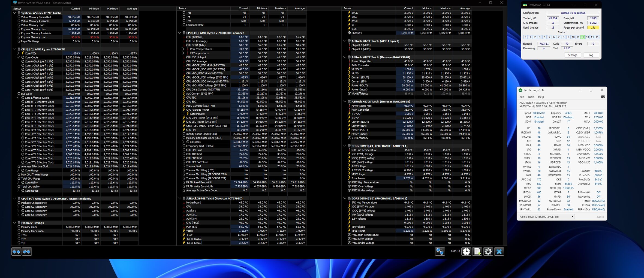Collapse DDR5 DIMM [#1] sensor group
The width and height of the screenshot is (644, 278).
point(345,146)
